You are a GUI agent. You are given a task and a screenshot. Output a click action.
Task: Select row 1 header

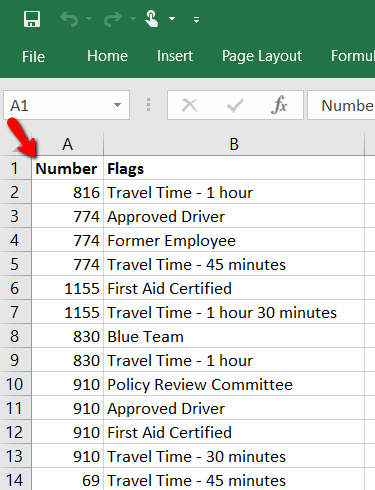[16, 168]
